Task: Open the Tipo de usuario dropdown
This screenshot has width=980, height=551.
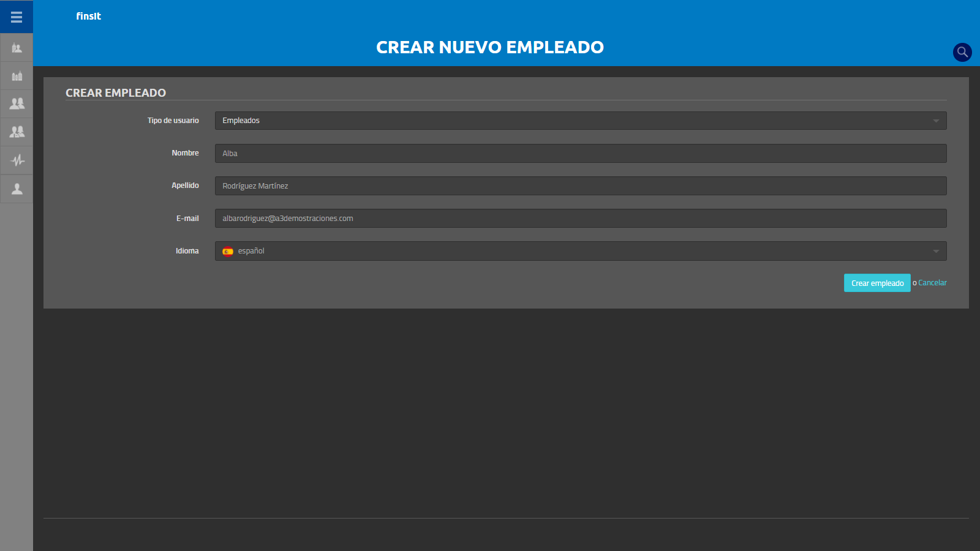Action: pyautogui.click(x=581, y=121)
